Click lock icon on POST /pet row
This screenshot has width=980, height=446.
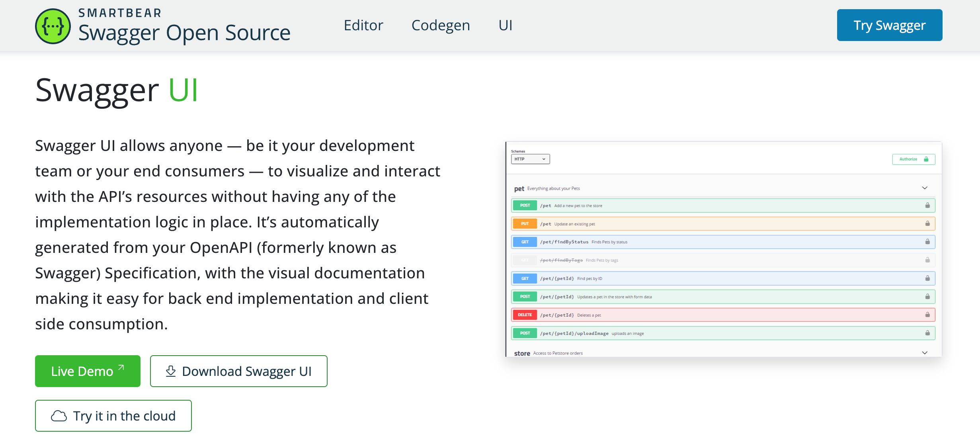927,205
